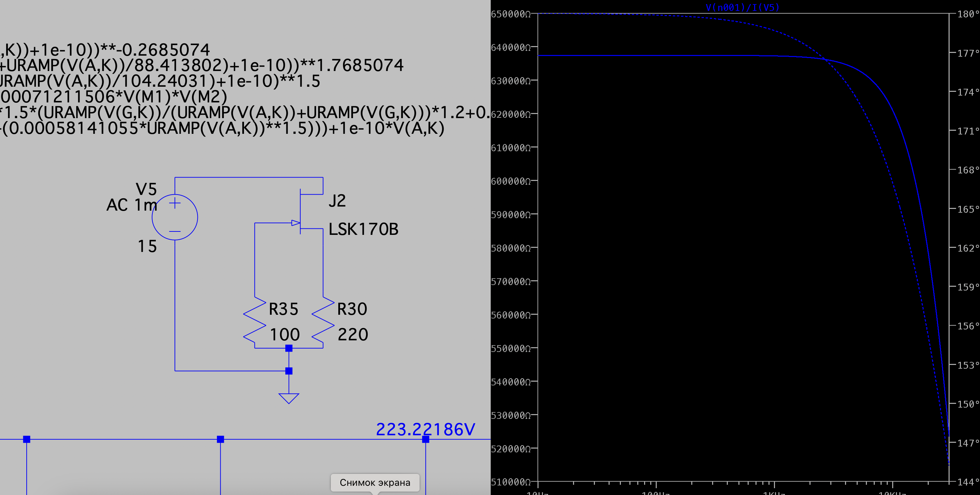This screenshot has width=980, height=495.
Task: Click the 15 DC value under V5
Action: (147, 246)
